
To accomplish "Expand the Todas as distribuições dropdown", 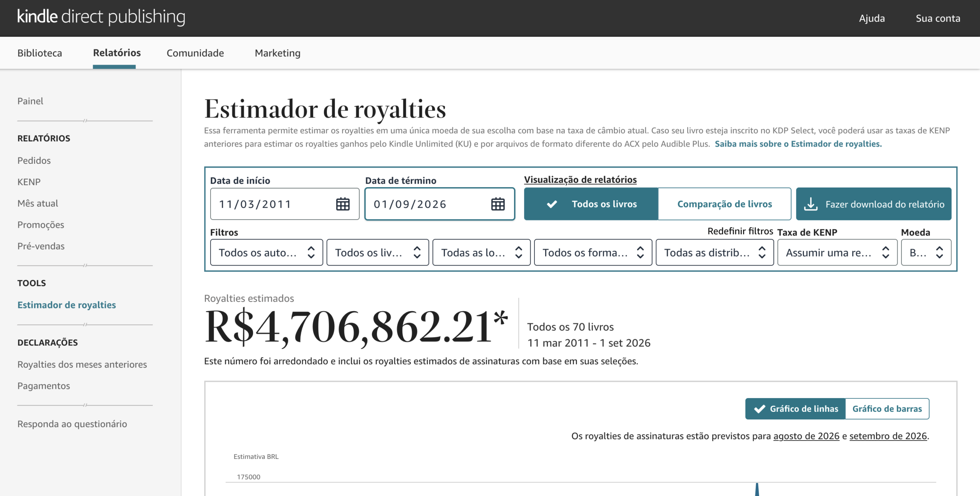I will (715, 253).
